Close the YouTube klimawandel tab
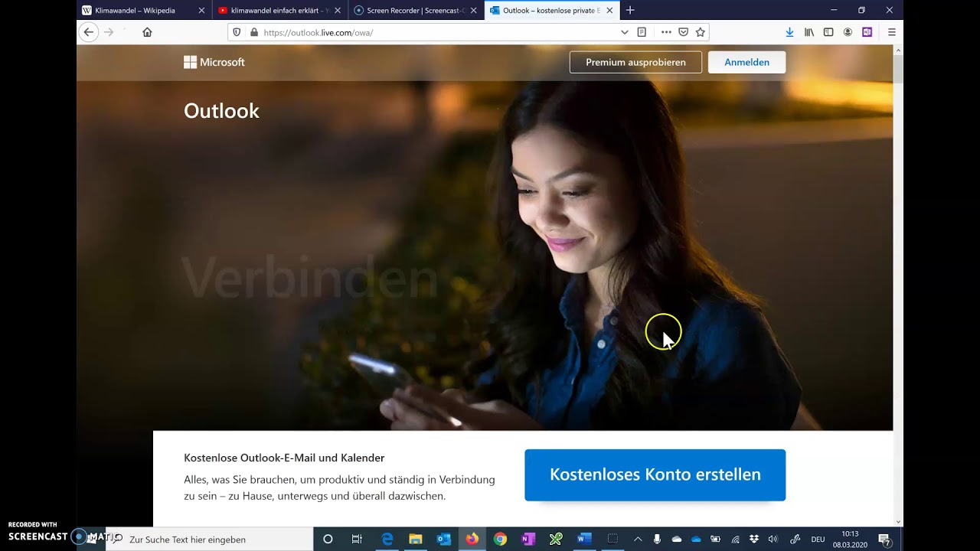The height and width of the screenshot is (551, 980). click(338, 11)
